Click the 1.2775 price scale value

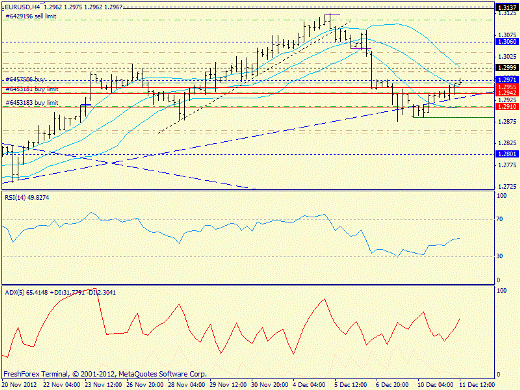(x=507, y=165)
